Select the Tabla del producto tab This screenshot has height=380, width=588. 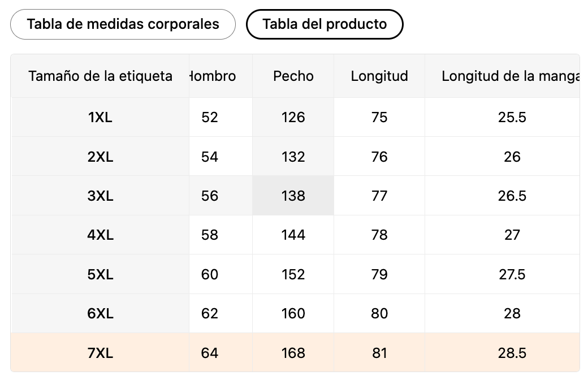325,24
